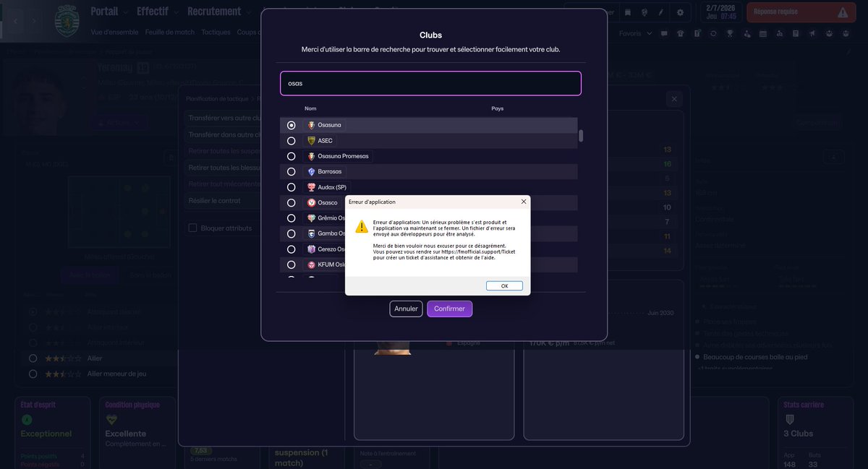Click the yellow warning icon in error dialog

coord(361,227)
